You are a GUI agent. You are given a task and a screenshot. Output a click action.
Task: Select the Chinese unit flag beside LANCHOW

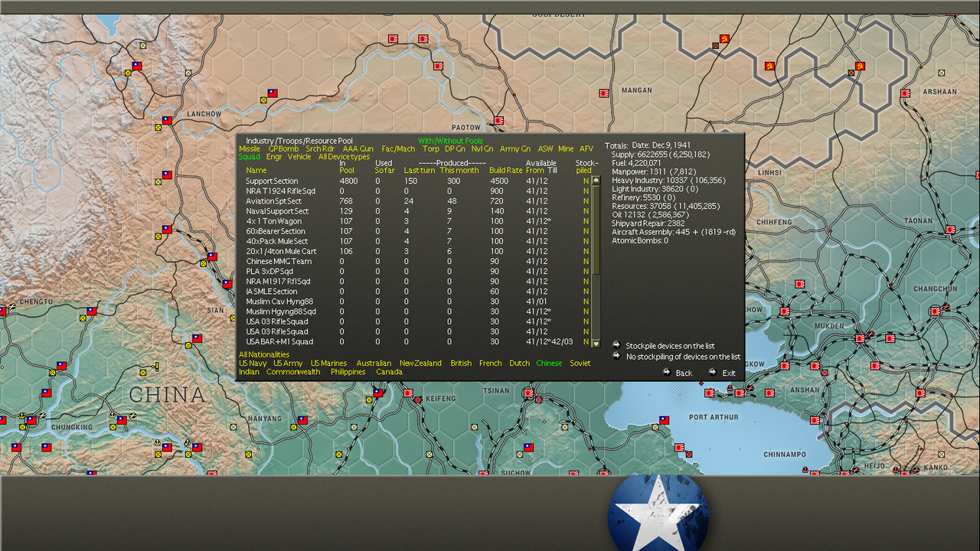coord(167,120)
